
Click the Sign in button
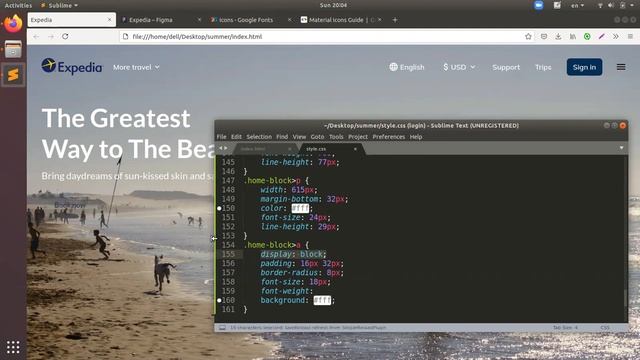584,67
